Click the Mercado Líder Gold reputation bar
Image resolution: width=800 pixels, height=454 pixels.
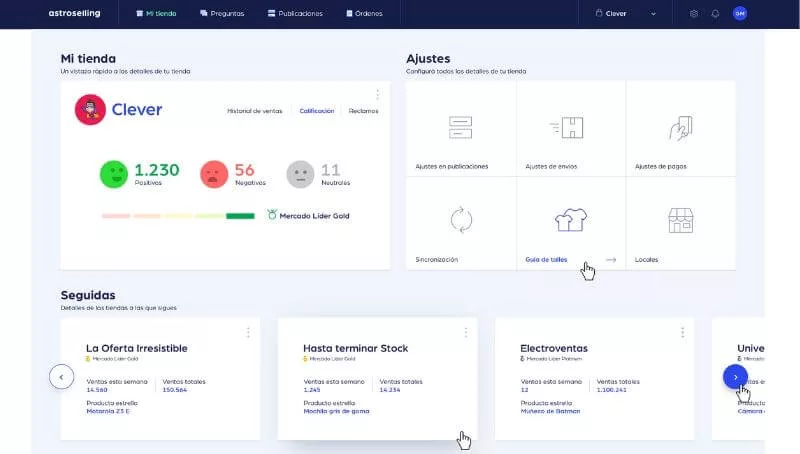coord(178,215)
